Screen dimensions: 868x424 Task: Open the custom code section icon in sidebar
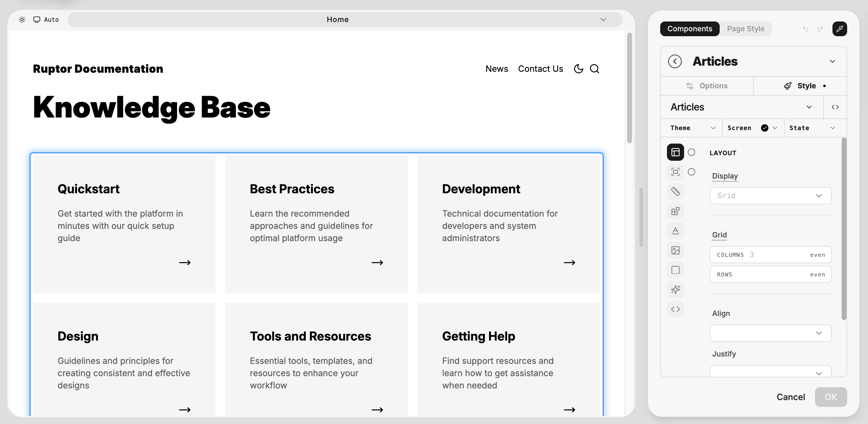click(675, 309)
